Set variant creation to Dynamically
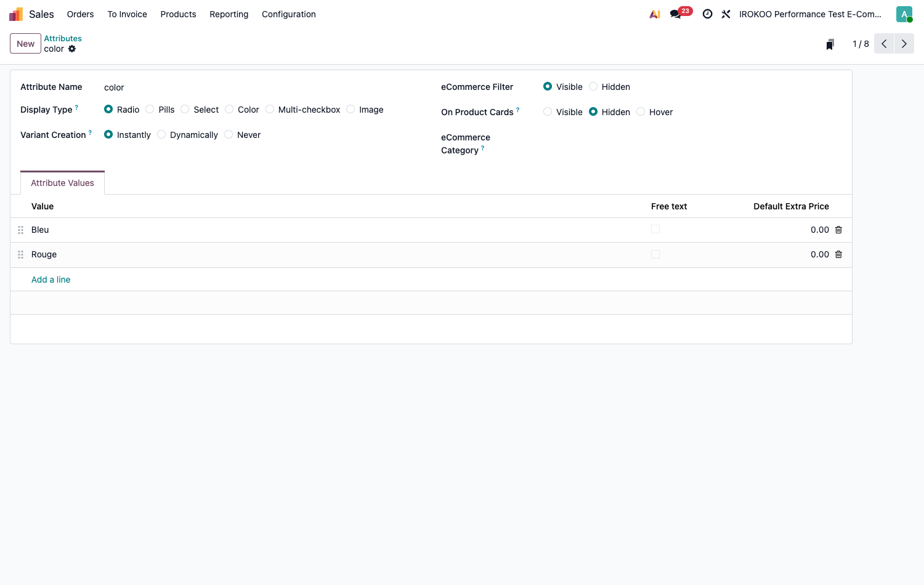The height and width of the screenshot is (585, 924). point(161,134)
